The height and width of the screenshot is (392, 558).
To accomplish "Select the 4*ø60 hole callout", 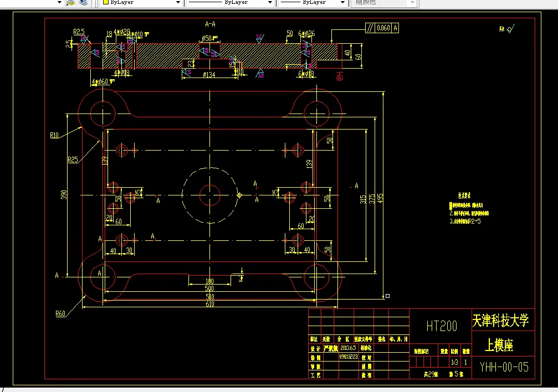I will coord(103,82).
